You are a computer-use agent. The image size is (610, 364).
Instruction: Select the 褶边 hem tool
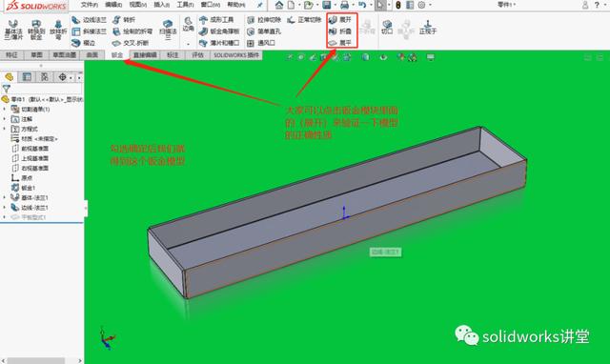[84, 43]
